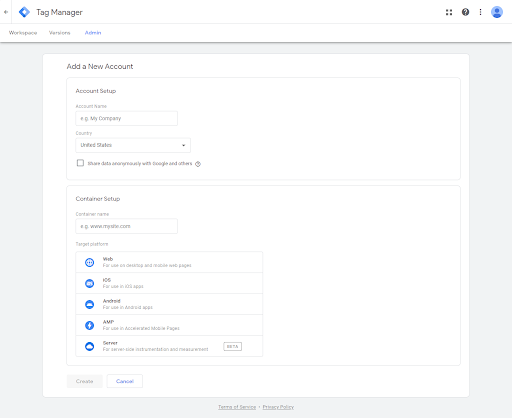Viewport: 512px width, 418px height.
Task: Switch to the Workspace tab
Action: click(x=23, y=33)
